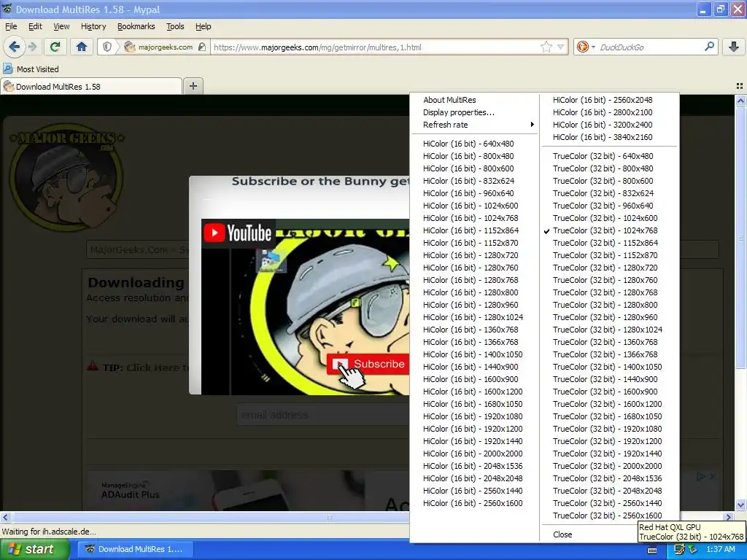Reload the page with the refresh icon
This screenshot has height=560, width=747.
tap(55, 47)
